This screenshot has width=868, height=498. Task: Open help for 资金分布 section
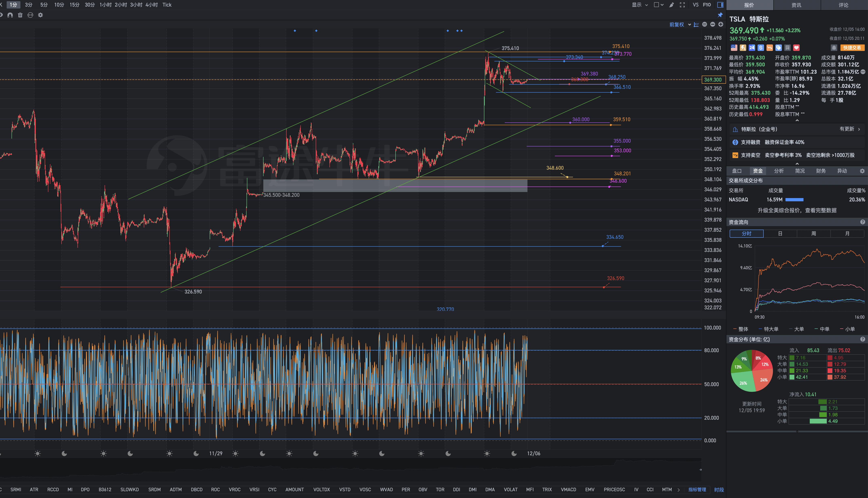click(863, 339)
